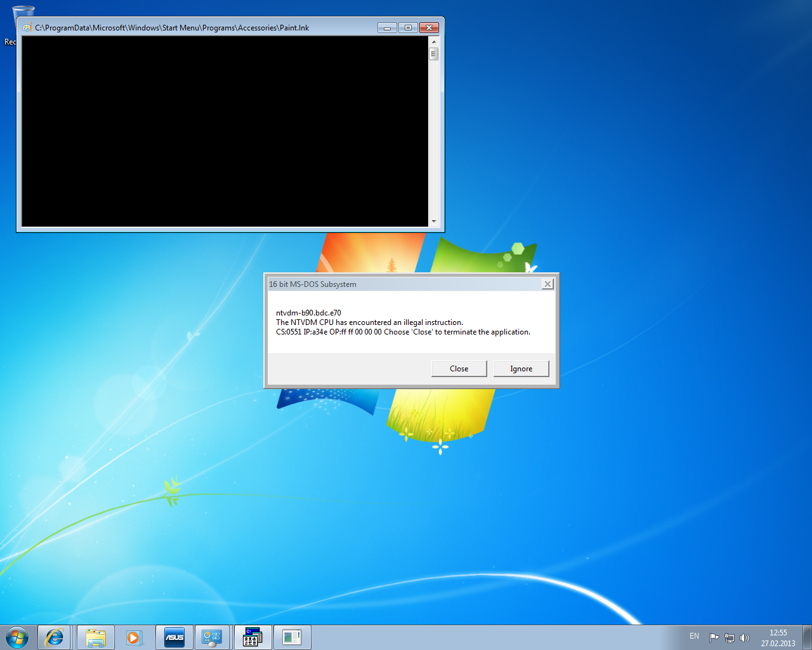Click the Paint.lnk path title text
812x650 pixels.
pos(172,28)
